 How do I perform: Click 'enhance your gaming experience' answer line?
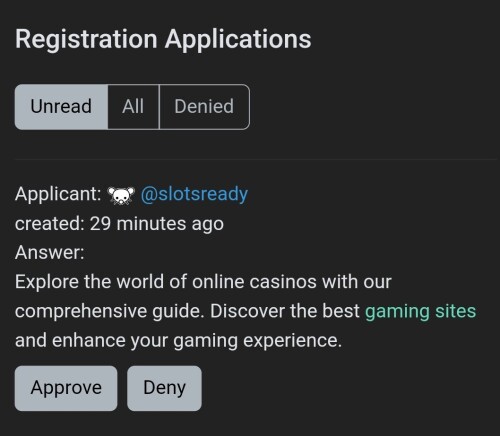click(x=197, y=341)
